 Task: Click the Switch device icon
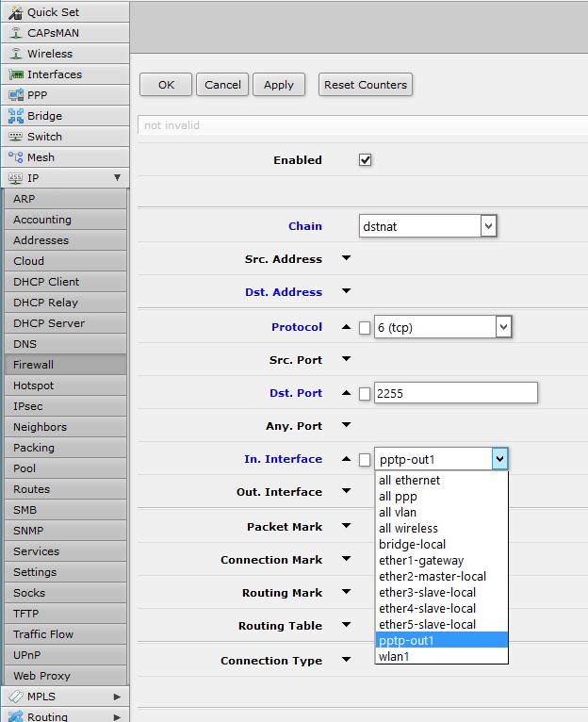click(x=16, y=137)
